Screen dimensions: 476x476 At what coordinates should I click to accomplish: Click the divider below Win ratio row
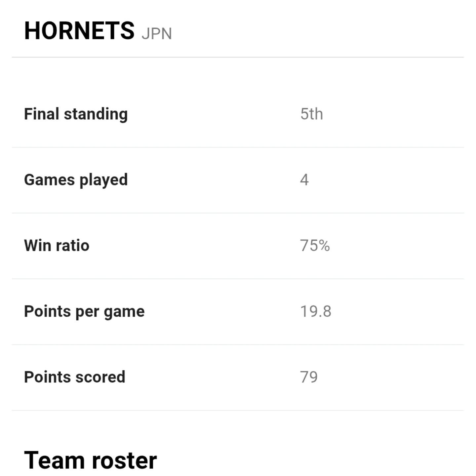(238, 279)
